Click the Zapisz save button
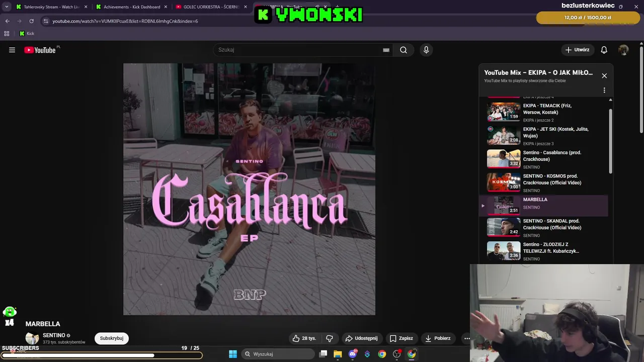Viewport: 644px width, 362px height. coord(401,338)
